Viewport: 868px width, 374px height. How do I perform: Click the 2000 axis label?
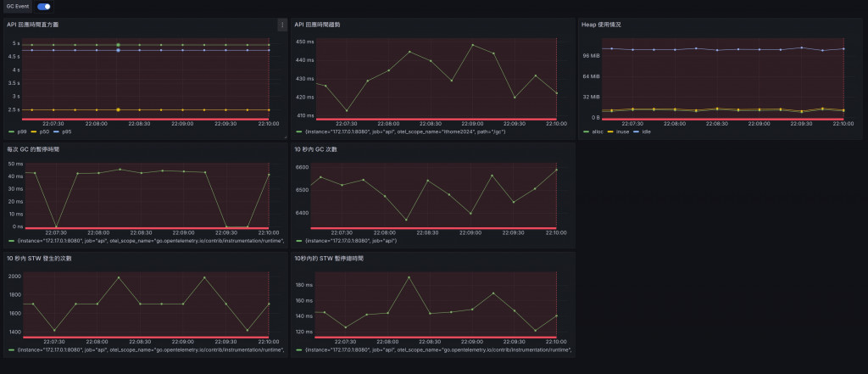coord(15,276)
